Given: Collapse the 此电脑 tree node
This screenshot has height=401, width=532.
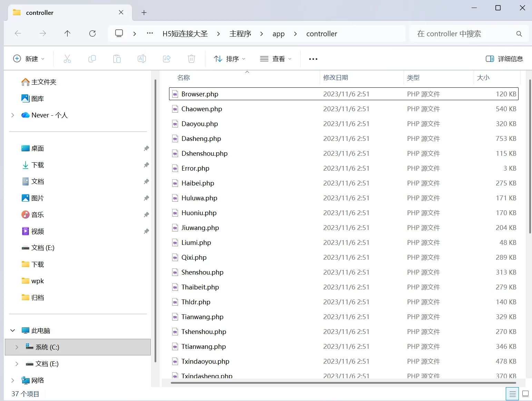Looking at the screenshot, I should point(13,331).
